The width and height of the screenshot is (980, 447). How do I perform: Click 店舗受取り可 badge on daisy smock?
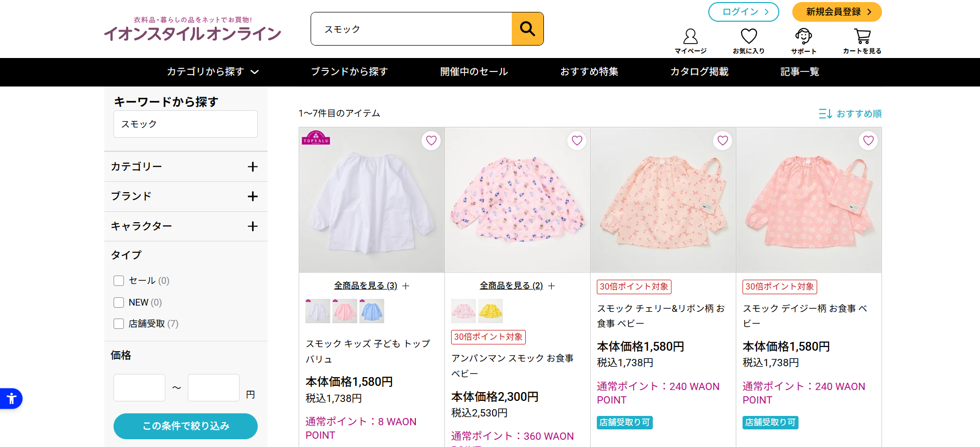(771, 423)
